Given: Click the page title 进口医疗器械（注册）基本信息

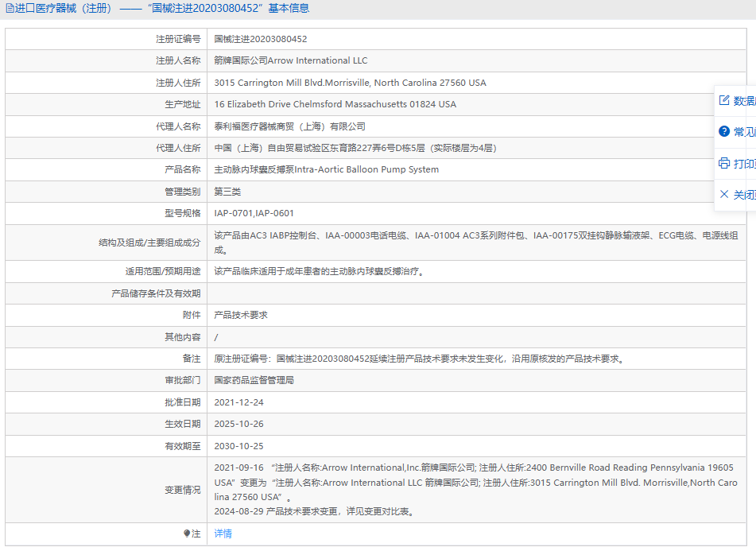Looking at the screenshot, I should 162,8.
